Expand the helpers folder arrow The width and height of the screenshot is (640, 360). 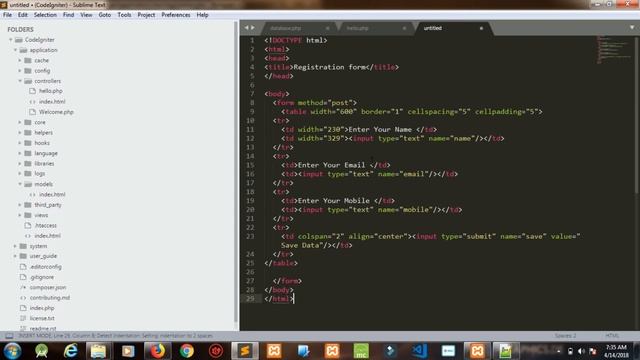pyautogui.click(x=20, y=132)
